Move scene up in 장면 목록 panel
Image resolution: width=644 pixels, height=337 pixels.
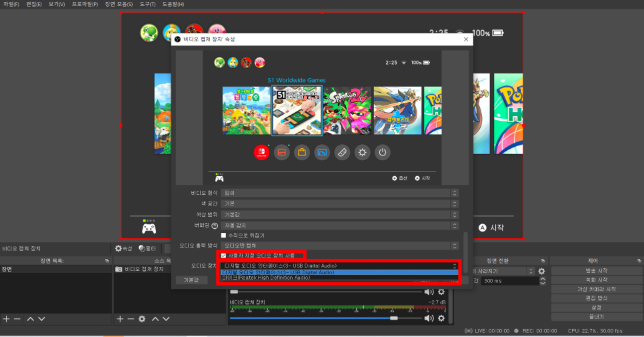[x=31, y=319]
